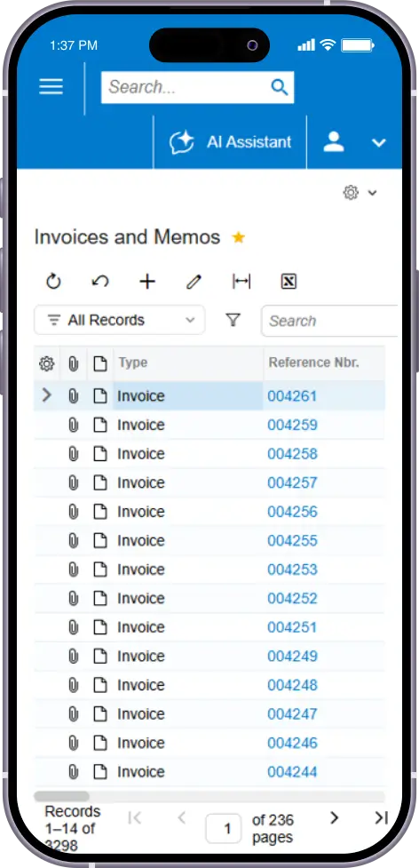Expand the row arrow for invoice 004261
This screenshot has width=419, height=868.
tap(47, 395)
